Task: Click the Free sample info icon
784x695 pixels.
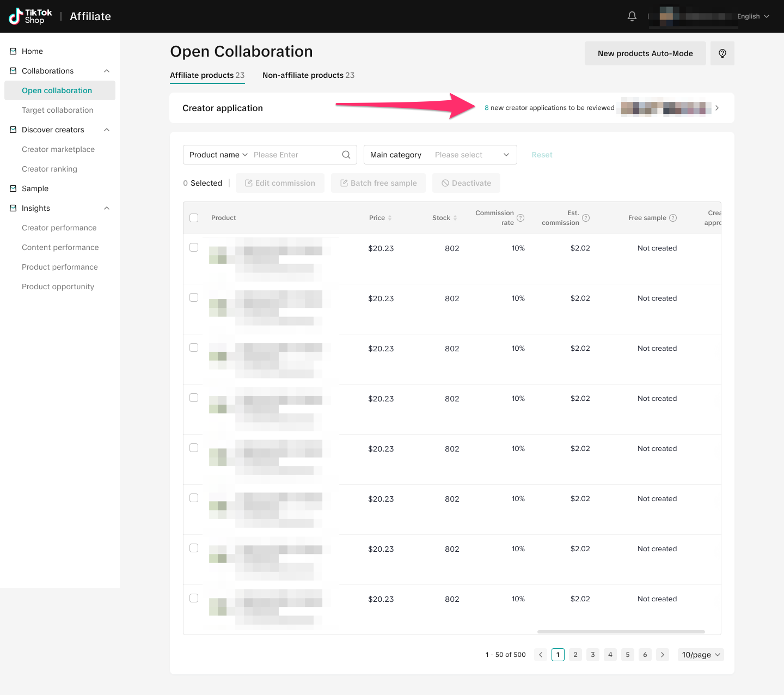Action: pos(673,218)
